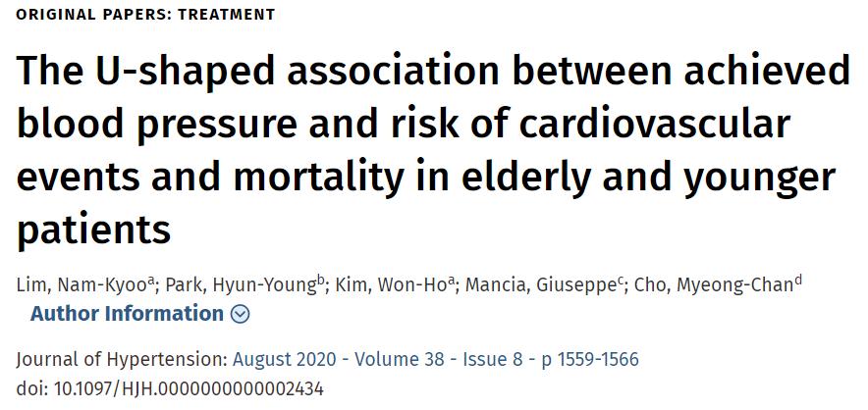Open the Issue 8 link
The width and height of the screenshot is (868, 410).
coord(493,360)
